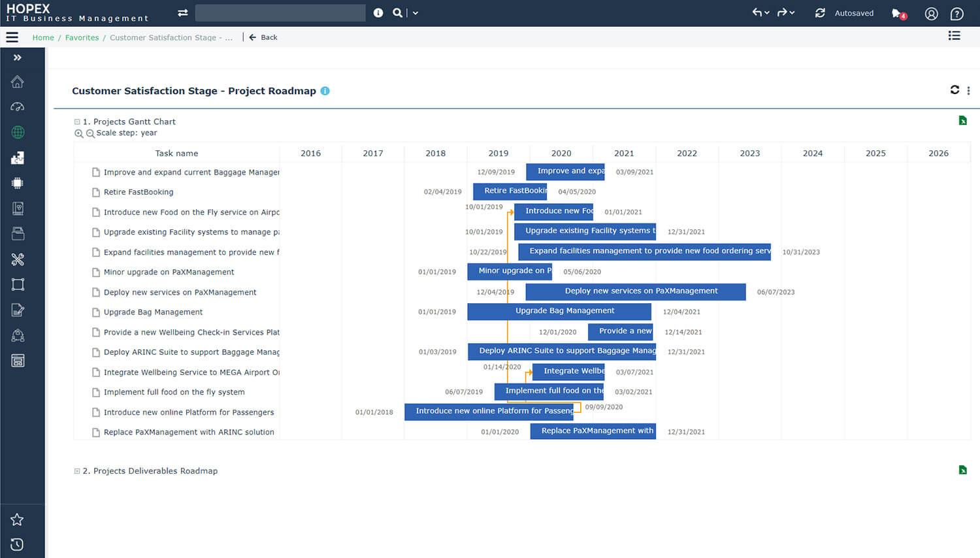The image size is (980, 558).
Task: Open the list view icon at right
Action: click(x=955, y=36)
